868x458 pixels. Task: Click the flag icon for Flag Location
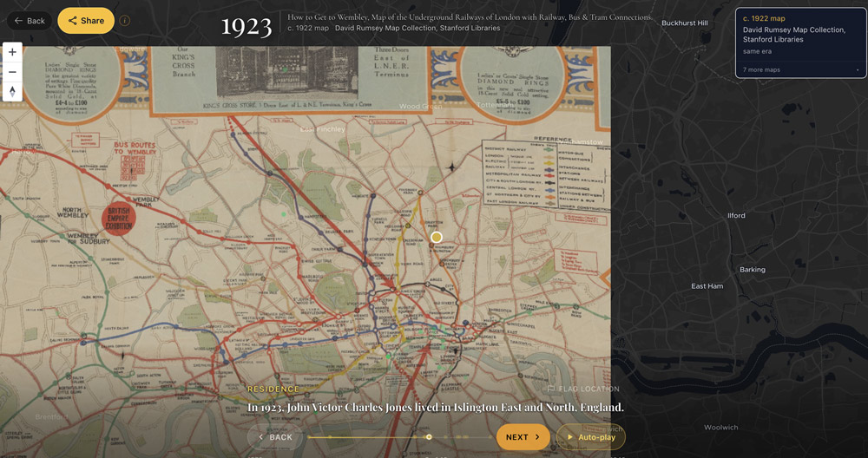(551, 389)
